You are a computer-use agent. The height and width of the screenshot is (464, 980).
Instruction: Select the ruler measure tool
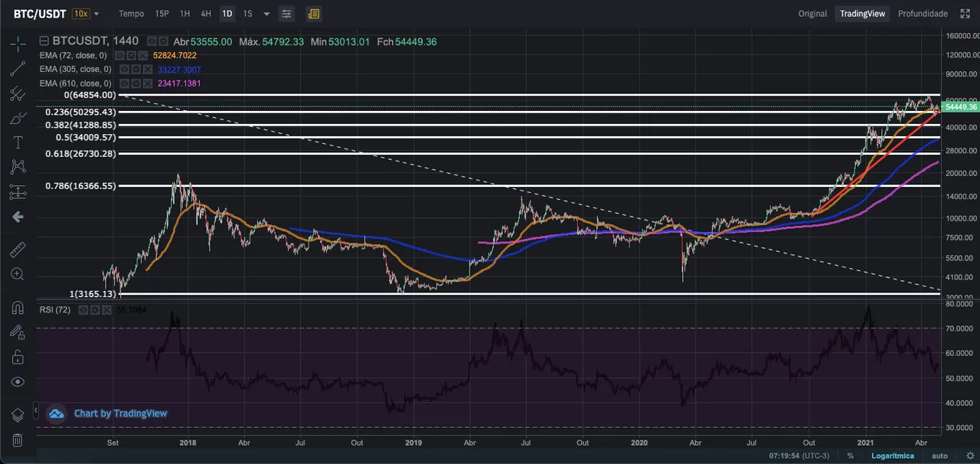click(18, 250)
